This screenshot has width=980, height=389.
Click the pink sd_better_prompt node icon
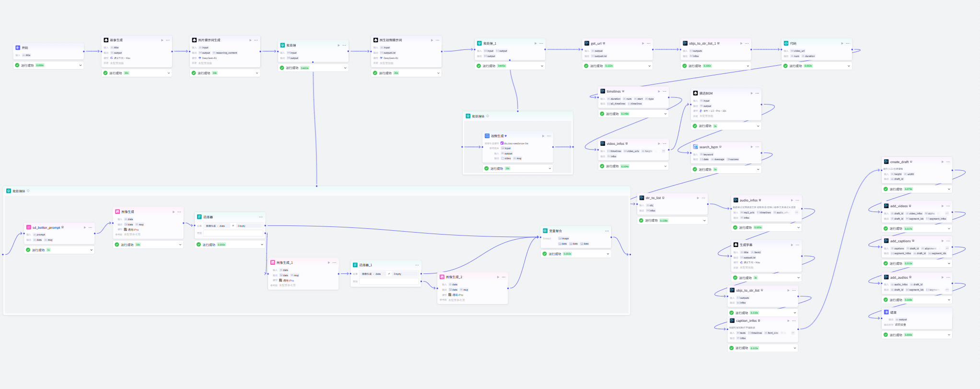pos(29,227)
